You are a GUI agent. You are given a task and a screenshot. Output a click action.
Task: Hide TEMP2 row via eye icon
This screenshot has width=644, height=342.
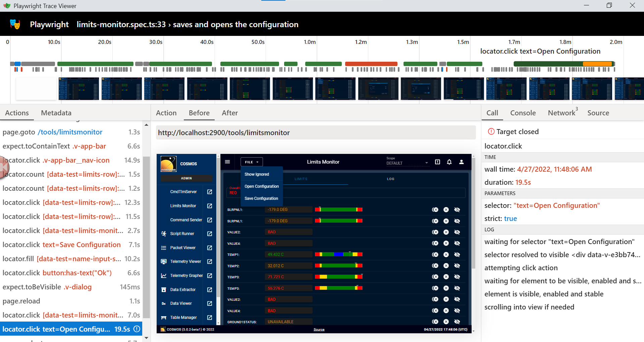[x=457, y=266]
